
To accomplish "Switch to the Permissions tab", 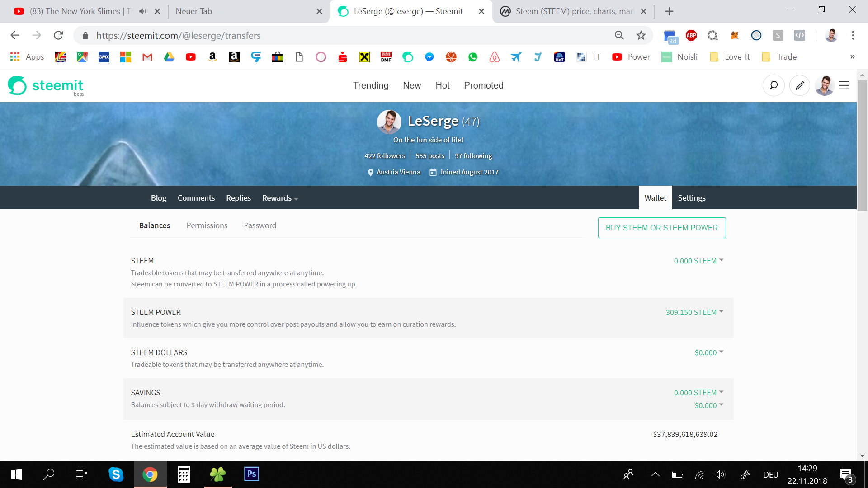I will [207, 225].
